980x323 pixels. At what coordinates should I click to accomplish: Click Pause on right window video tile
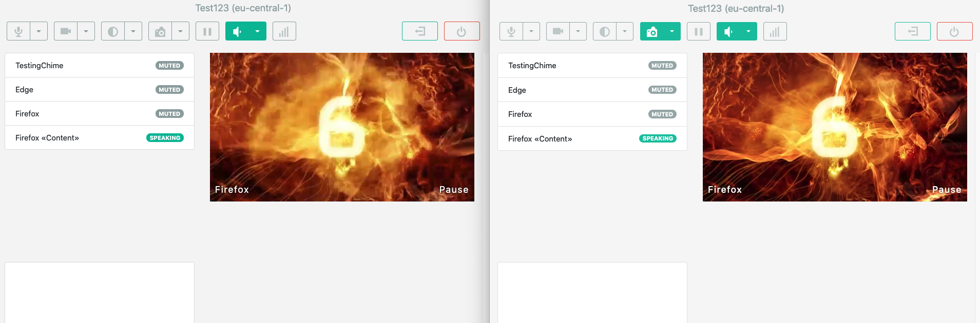pyautogui.click(x=947, y=190)
